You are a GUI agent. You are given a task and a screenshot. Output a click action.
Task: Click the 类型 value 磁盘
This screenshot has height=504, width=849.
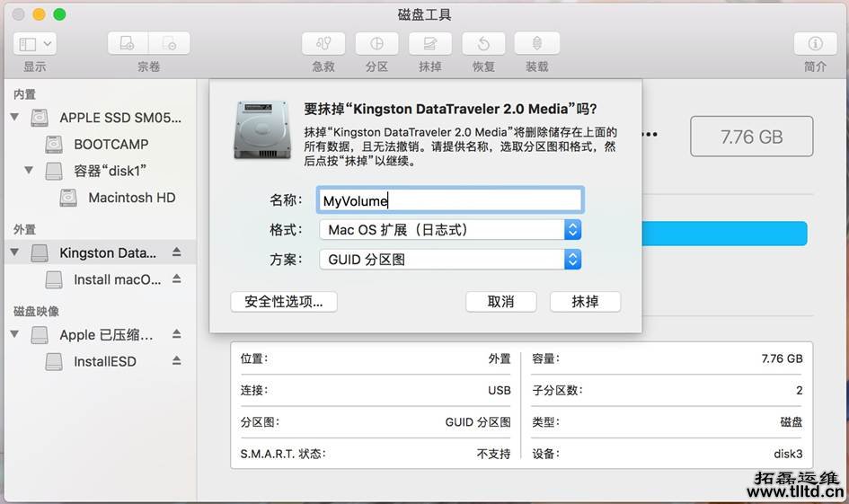(792, 421)
